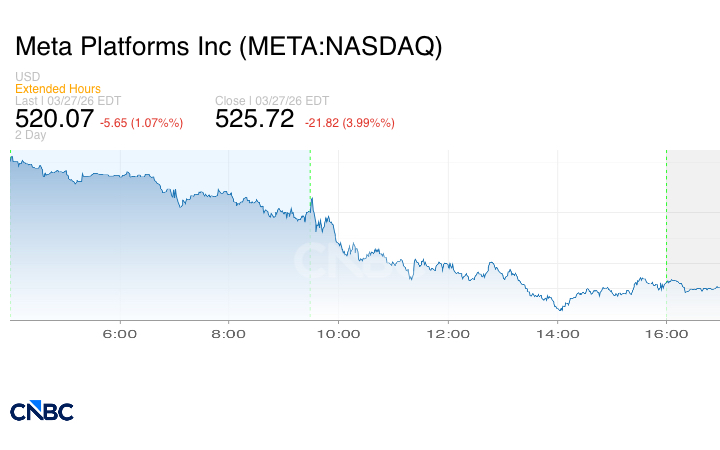Click the 6:00 time axis label
This screenshot has width=720, height=450.
120,334
